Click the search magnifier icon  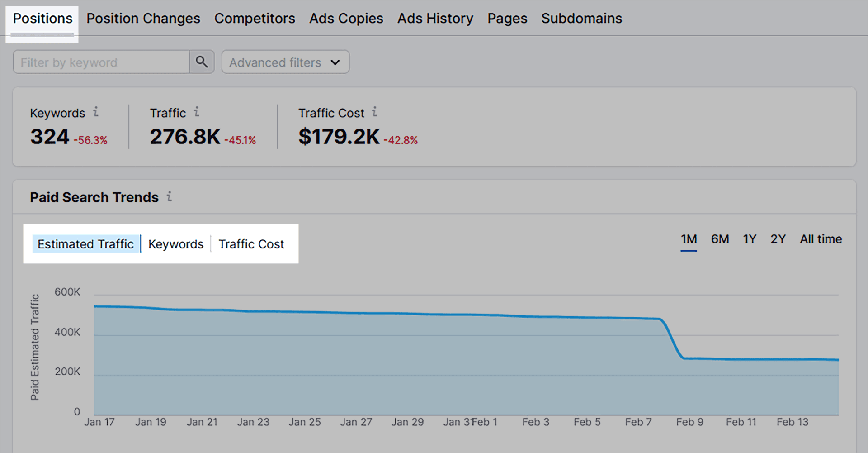202,62
